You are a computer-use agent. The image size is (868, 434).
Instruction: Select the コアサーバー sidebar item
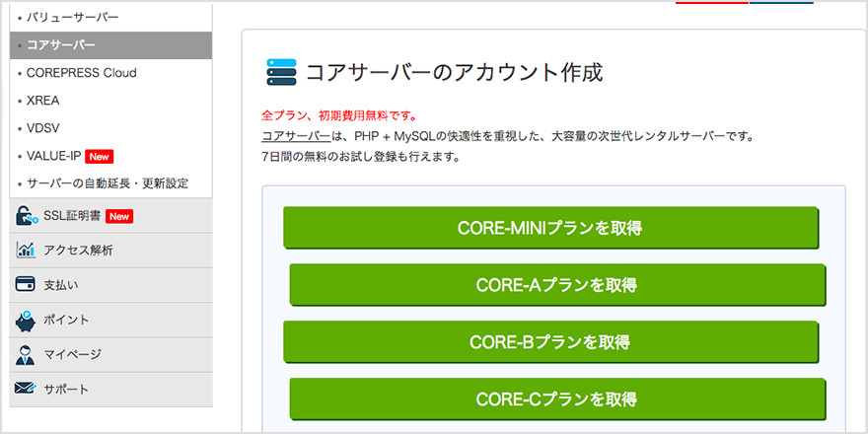(x=61, y=45)
